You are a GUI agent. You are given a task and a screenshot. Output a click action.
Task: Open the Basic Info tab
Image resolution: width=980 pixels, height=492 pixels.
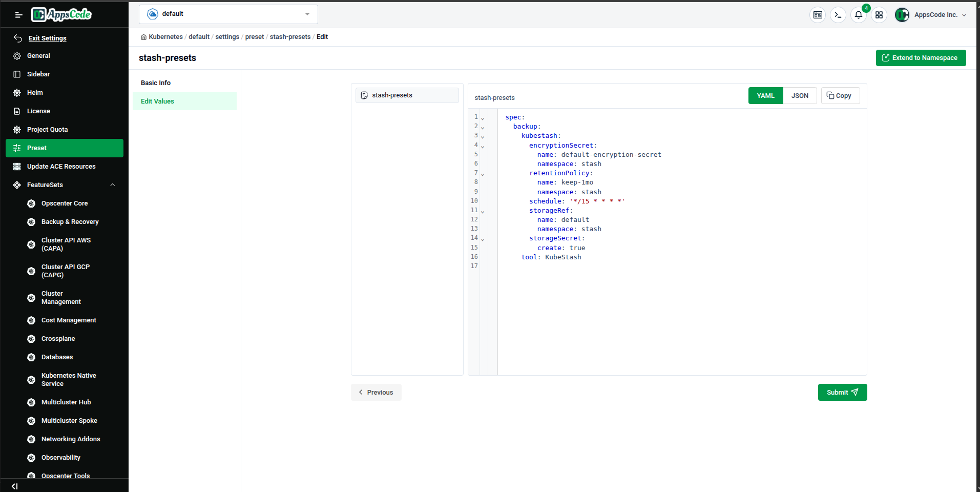click(x=155, y=83)
